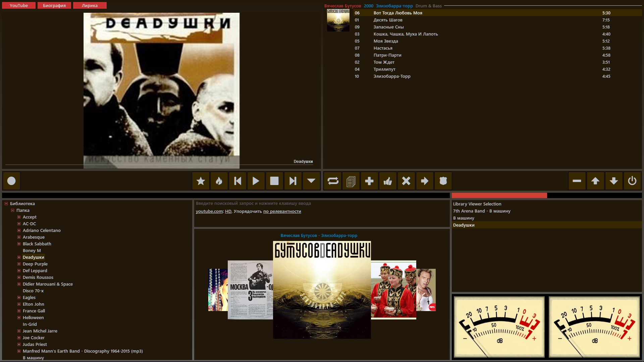644x362 pixels.
Task: Expand the Accept artist folder
Action: click(x=19, y=217)
